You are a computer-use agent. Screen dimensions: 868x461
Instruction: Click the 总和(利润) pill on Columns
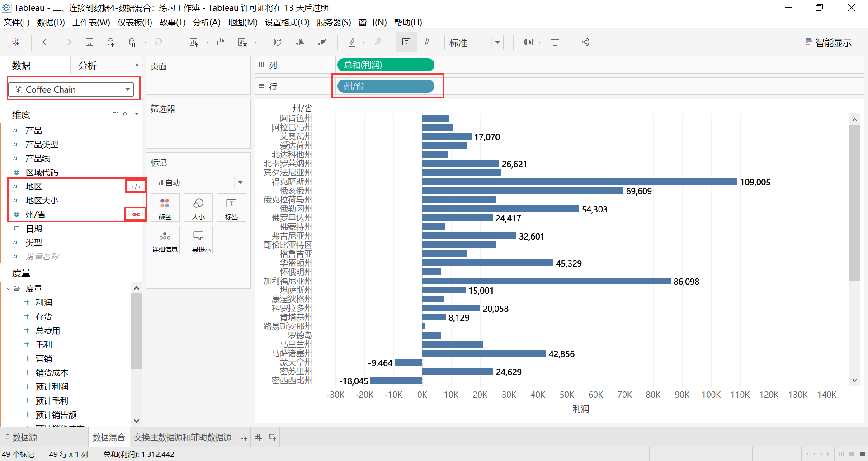pos(385,65)
